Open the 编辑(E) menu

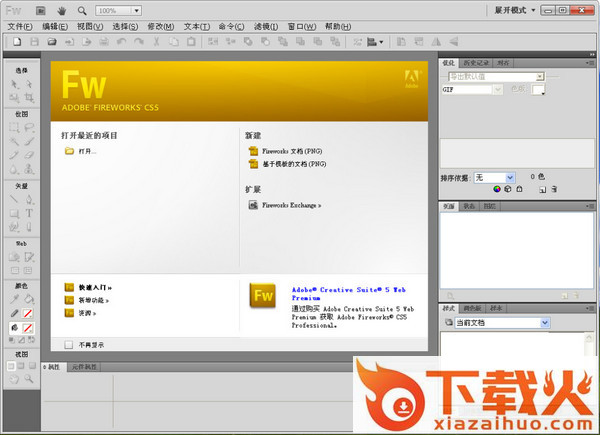(55, 26)
